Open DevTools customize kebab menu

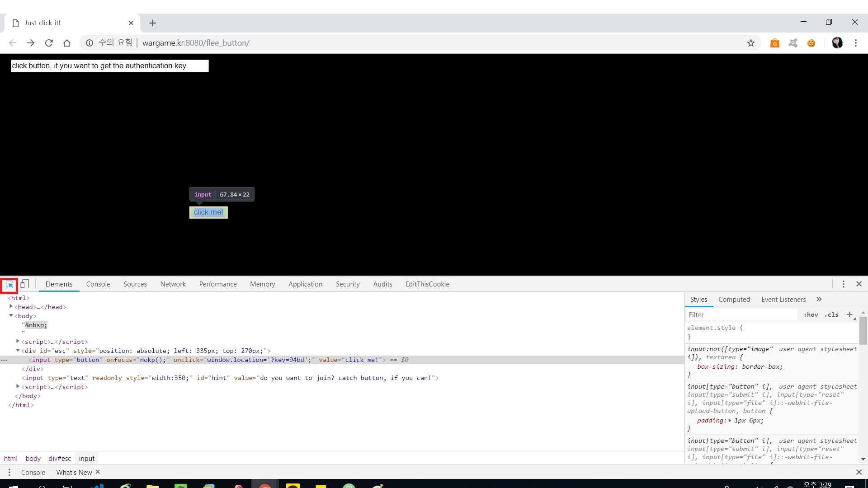[x=843, y=284]
